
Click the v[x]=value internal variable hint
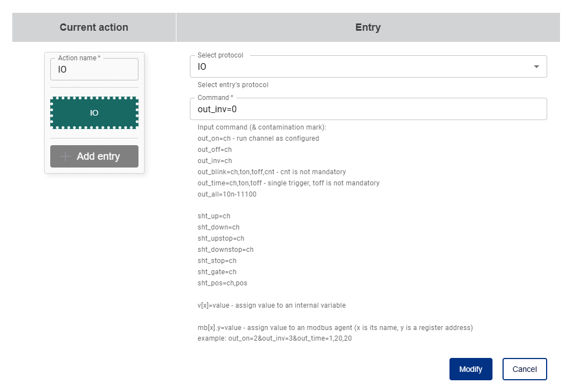[x=271, y=305]
